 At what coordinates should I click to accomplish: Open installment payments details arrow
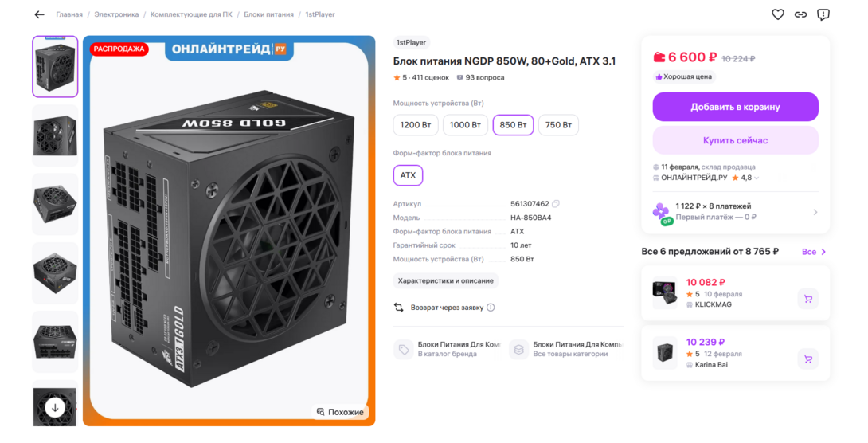[x=815, y=212]
